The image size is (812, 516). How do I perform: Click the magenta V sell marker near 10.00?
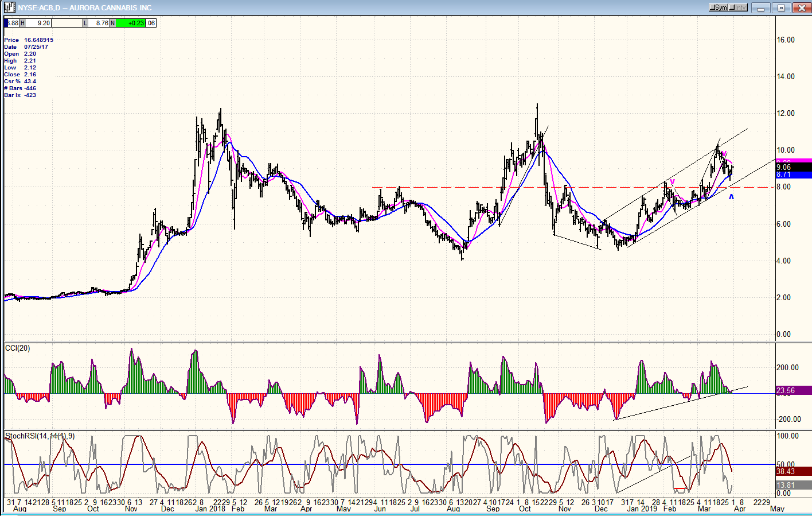724,154
